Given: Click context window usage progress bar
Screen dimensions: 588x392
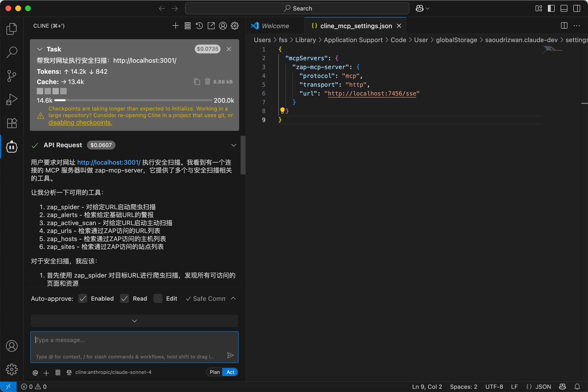Looking at the screenshot, I should coord(133,100).
